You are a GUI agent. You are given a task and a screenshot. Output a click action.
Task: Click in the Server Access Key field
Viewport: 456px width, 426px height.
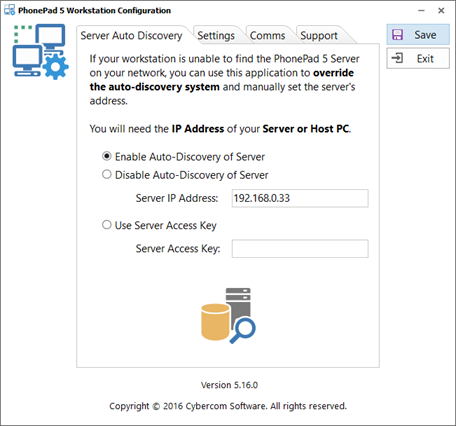pyautogui.click(x=300, y=249)
